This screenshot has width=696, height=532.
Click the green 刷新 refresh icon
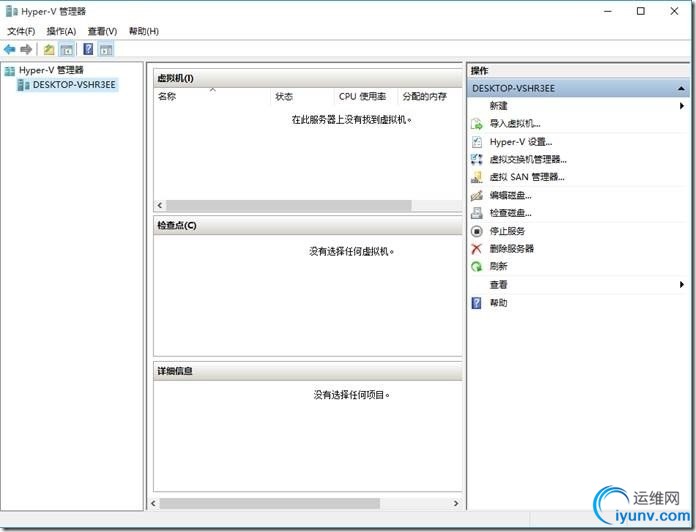(x=476, y=266)
